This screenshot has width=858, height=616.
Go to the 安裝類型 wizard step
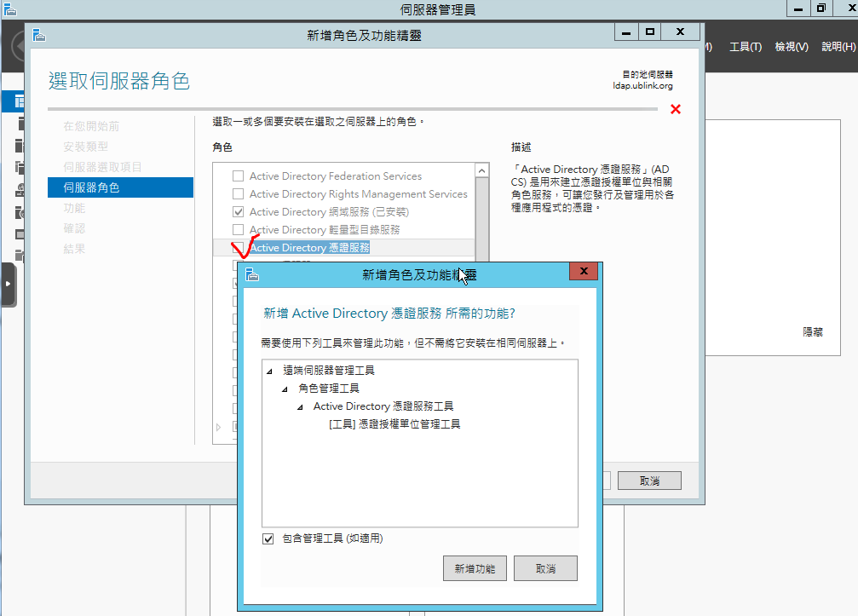[85, 147]
